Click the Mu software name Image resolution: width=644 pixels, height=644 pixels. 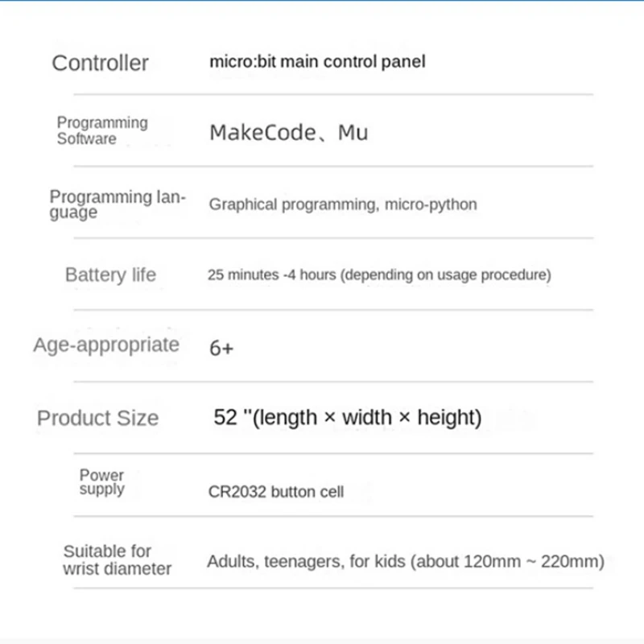(x=353, y=132)
